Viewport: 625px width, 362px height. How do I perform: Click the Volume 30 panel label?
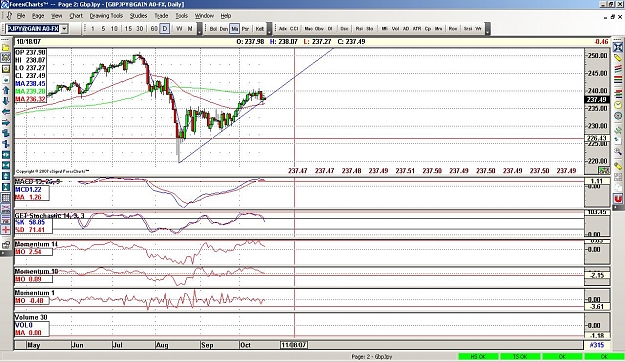click(x=31, y=317)
